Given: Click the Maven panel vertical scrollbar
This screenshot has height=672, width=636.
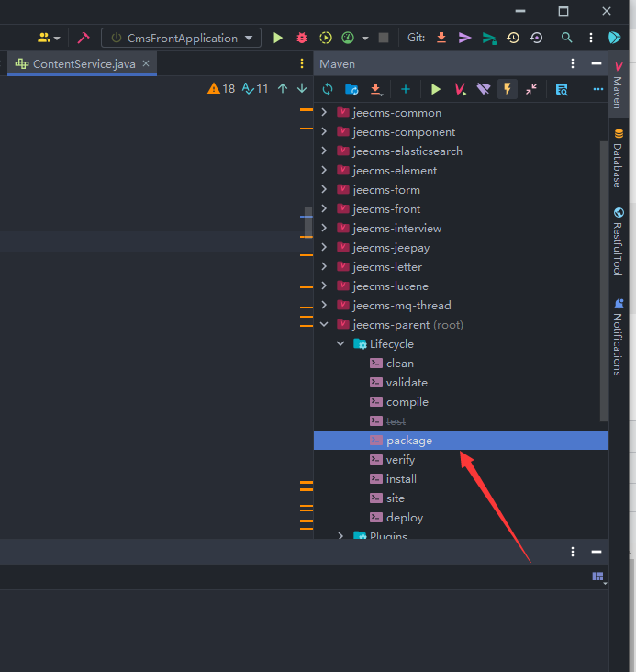Looking at the screenshot, I should (603, 275).
